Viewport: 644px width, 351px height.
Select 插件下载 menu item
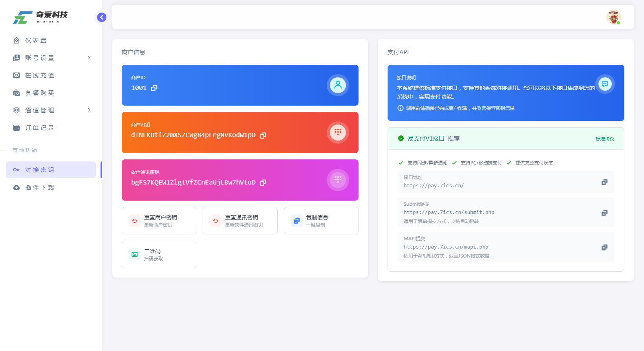coord(39,187)
